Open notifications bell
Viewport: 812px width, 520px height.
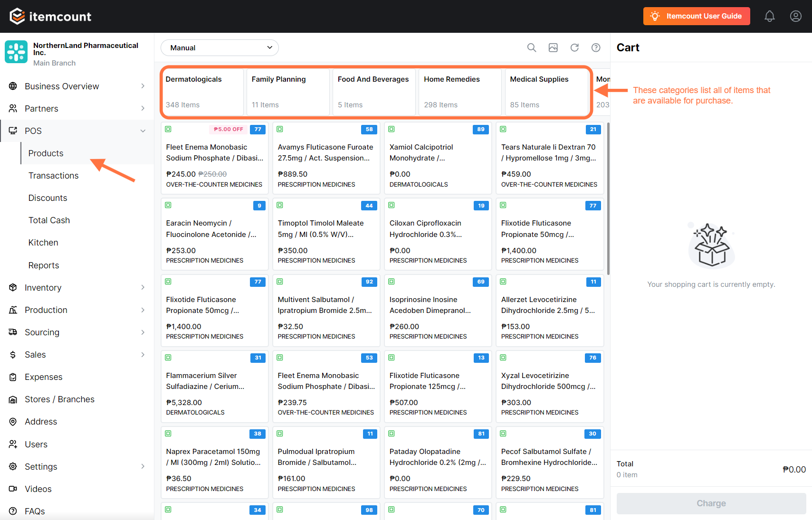tap(770, 16)
